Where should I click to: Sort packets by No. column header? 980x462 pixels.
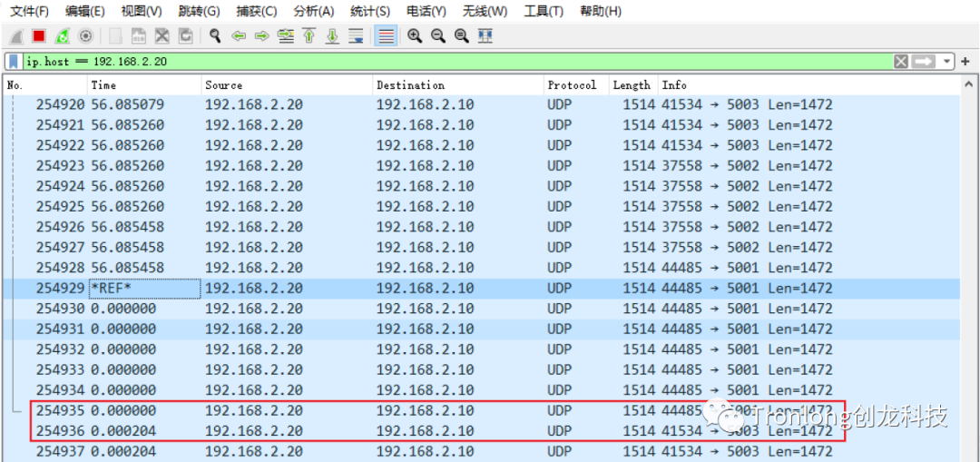45,85
